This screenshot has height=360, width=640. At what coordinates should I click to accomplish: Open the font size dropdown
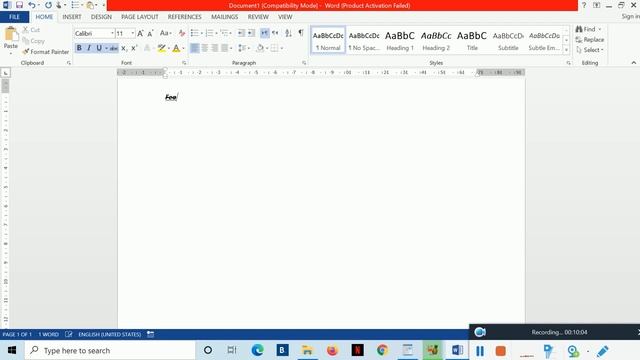[x=133, y=33]
